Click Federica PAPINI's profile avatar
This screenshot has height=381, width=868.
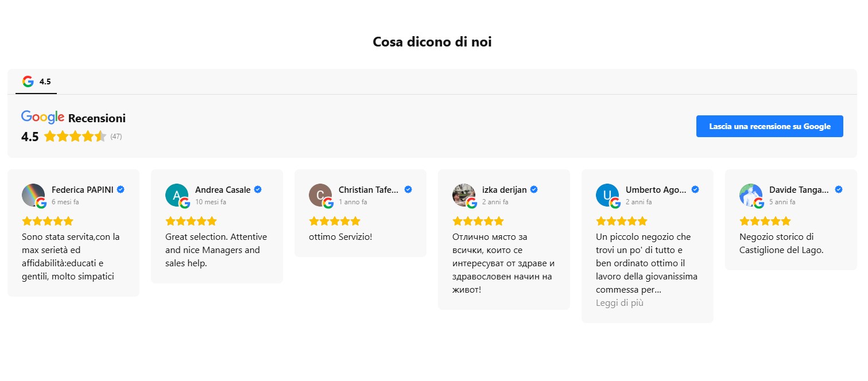(33, 195)
